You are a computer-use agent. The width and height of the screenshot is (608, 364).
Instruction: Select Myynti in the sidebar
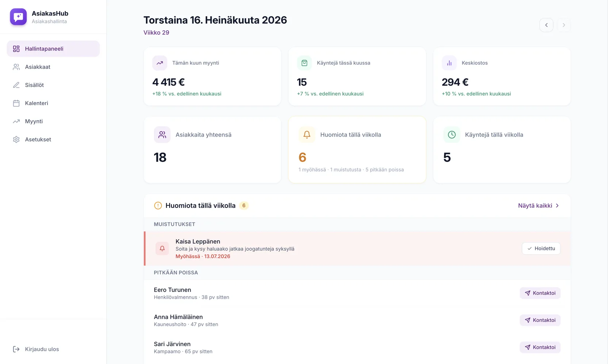click(x=53, y=121)
